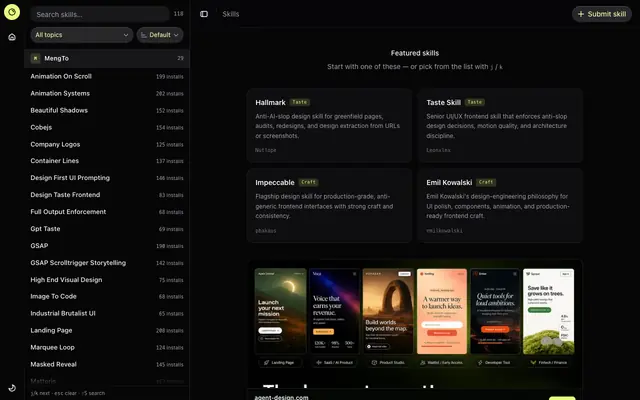Select Landing Page skill in list
Viewport: 640px width, 400px height.
(107, 331)
